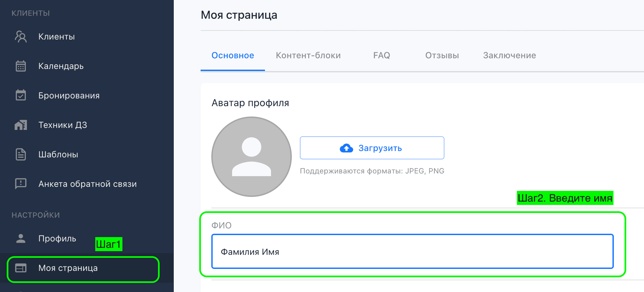Image resolution: width=644 pixels, height=292 pixels.
Task: Select the Шаблоны document icon
Action: coord(21,154)
